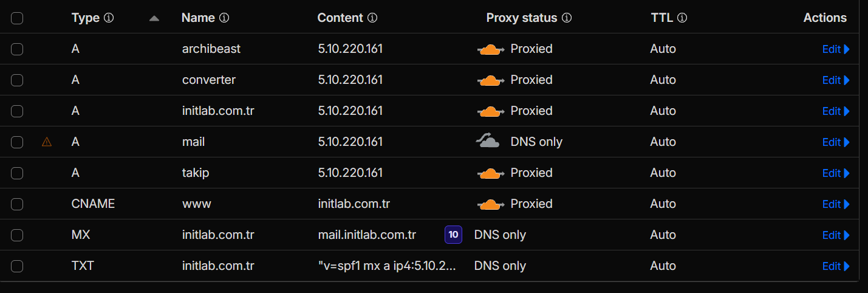Click the Name column header
The width and height of the screenshot is (868, 293).
(x=198, y=18)
